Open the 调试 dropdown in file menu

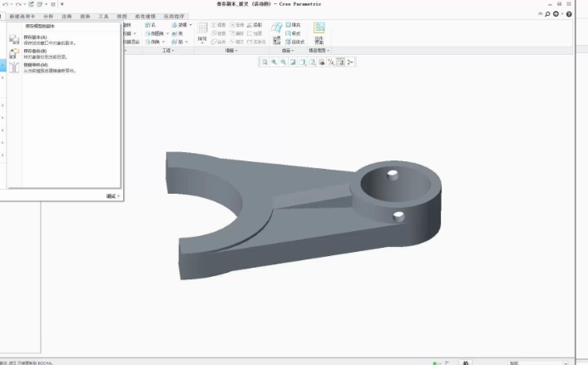(112, 196)
